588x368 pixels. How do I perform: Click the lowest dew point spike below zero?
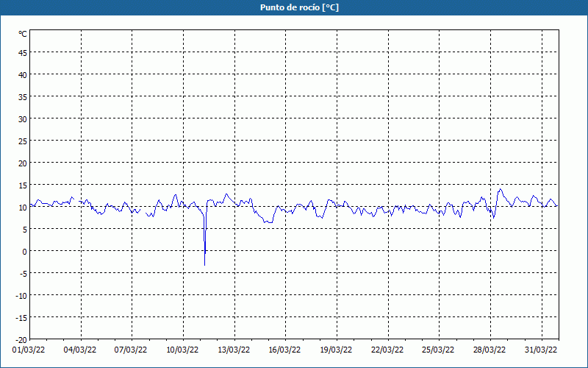pos(205,265)
